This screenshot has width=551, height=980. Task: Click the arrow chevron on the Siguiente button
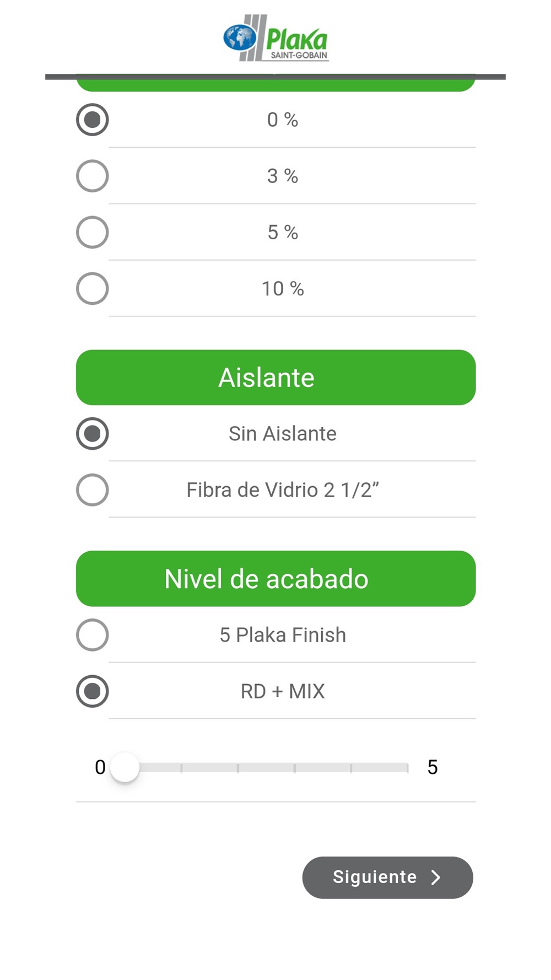[436, 877]
